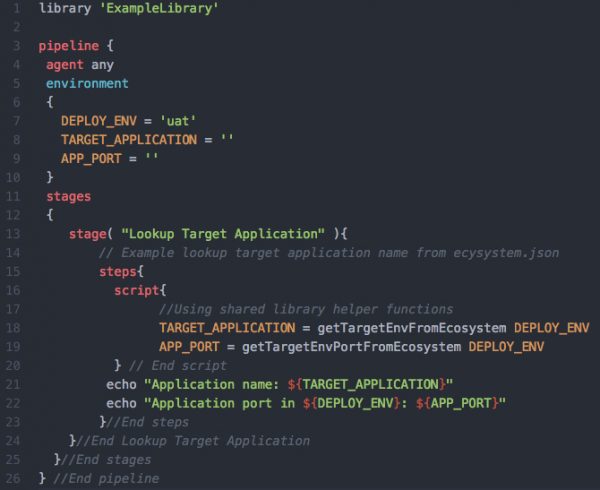Click "Lookup Target Application" string
The width and height of the screenshot is (600, 490).
coord(223,234)
